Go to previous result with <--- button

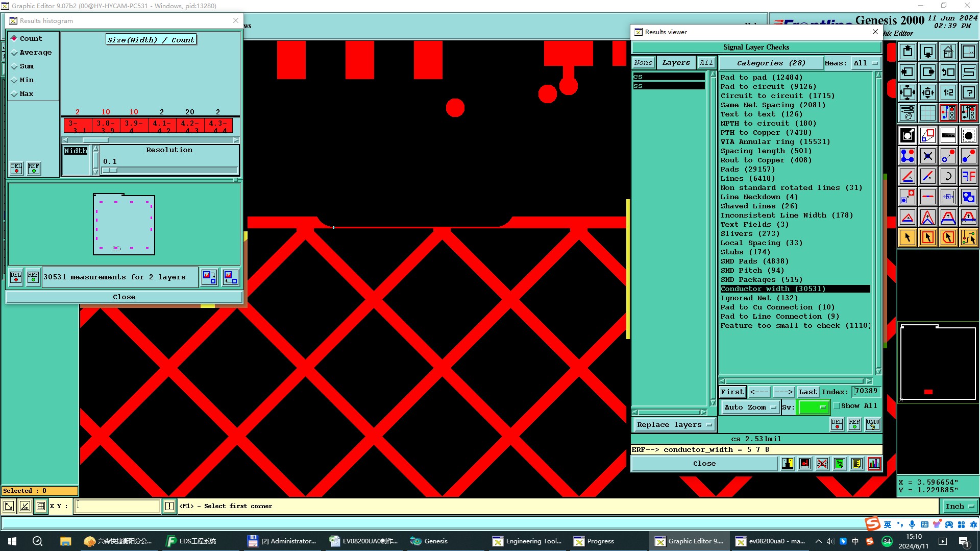759,392
